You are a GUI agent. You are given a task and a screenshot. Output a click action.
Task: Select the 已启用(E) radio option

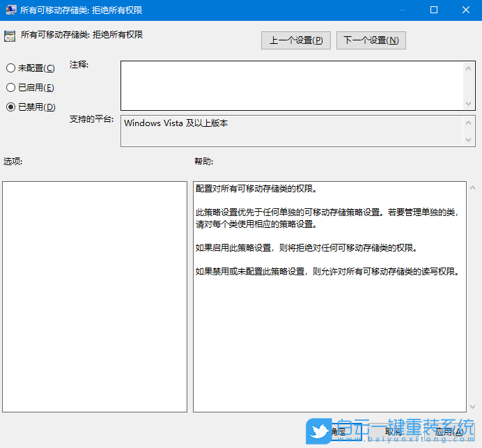pos(30,88)
